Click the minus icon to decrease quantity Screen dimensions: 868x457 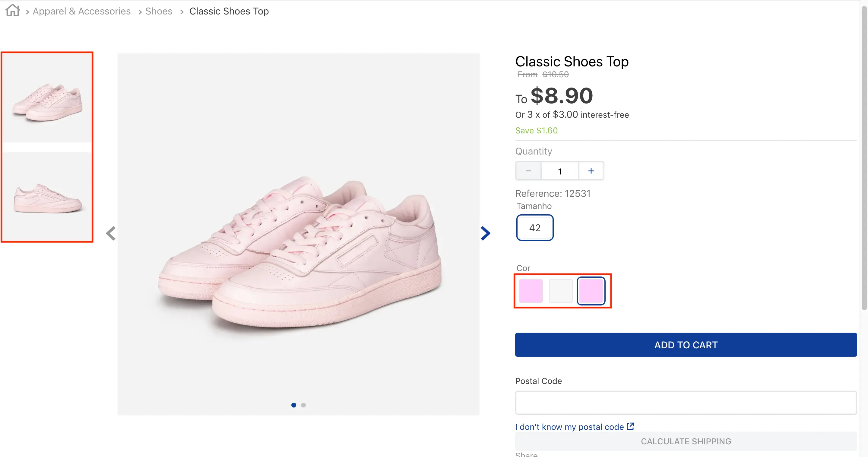pos(528,171)
